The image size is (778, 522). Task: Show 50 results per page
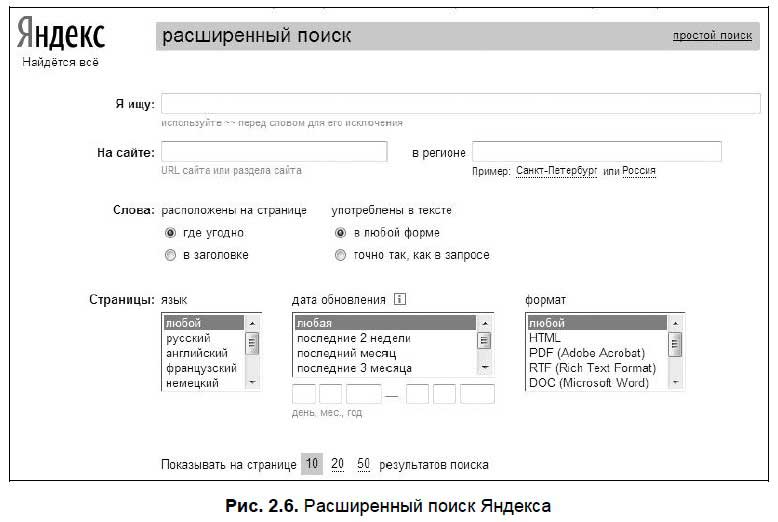363,464
